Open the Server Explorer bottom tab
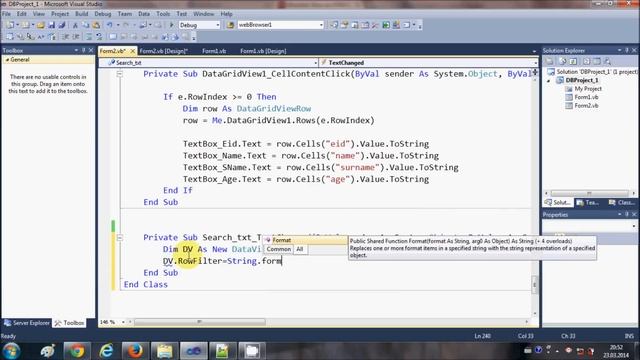 tap(27, 323)
